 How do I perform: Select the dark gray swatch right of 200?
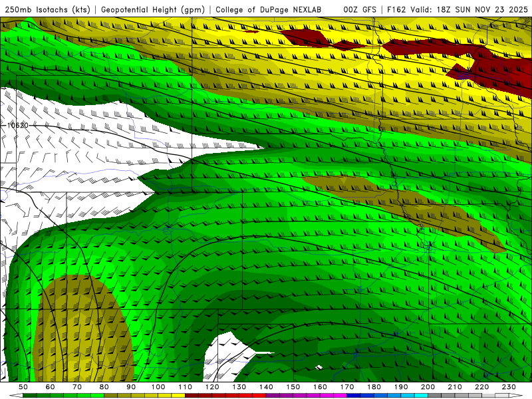tap(435, 395)
